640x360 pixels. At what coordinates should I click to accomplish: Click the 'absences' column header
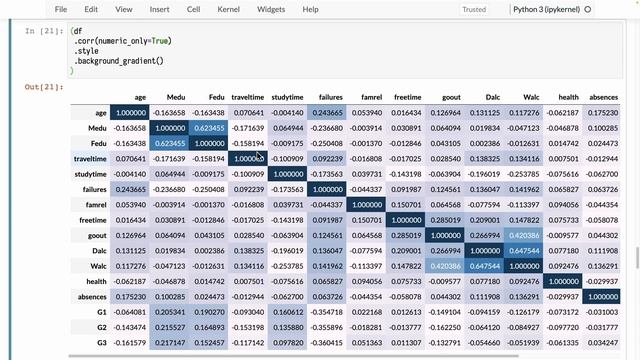pos(604,97)
